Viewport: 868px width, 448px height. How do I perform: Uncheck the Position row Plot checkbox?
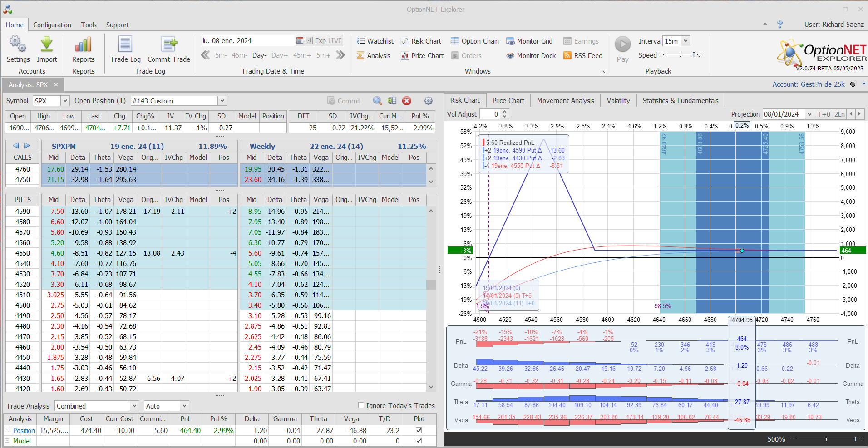pos(419,430)
